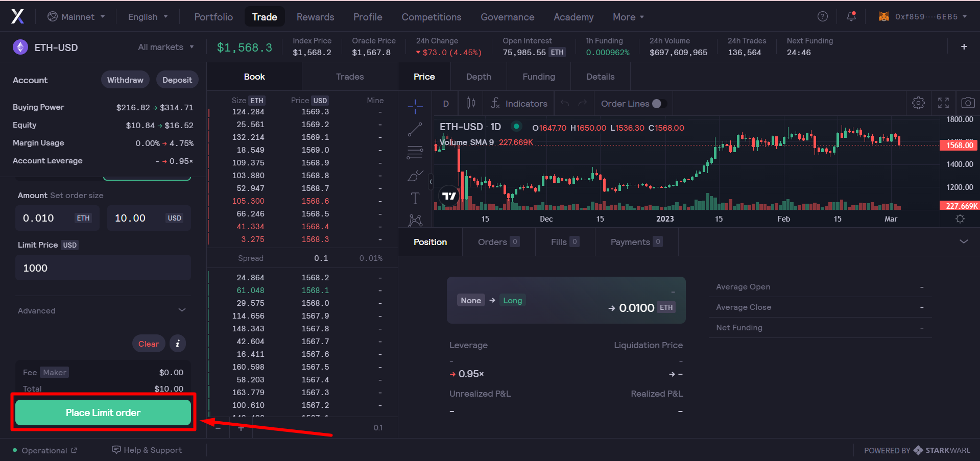
Task: Select the trend line drawing tool
Action: [415, 129]
